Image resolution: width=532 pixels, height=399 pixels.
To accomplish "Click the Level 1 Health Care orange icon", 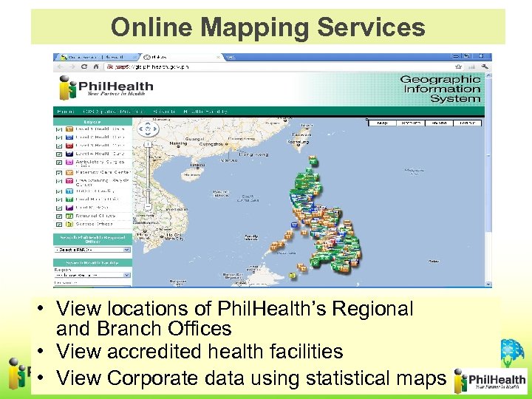I will [69, 129].
